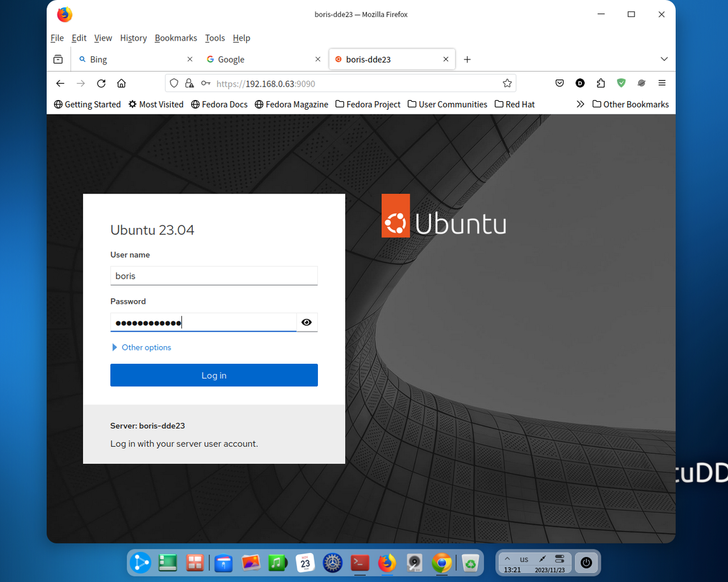Click the power button in the dock
The height and width of the screenshot is (582, 728).
point(586,563)
